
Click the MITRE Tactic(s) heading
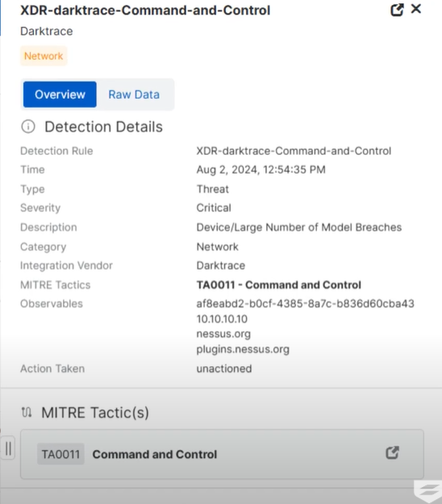pyautogui.click(x=95, y=412)
